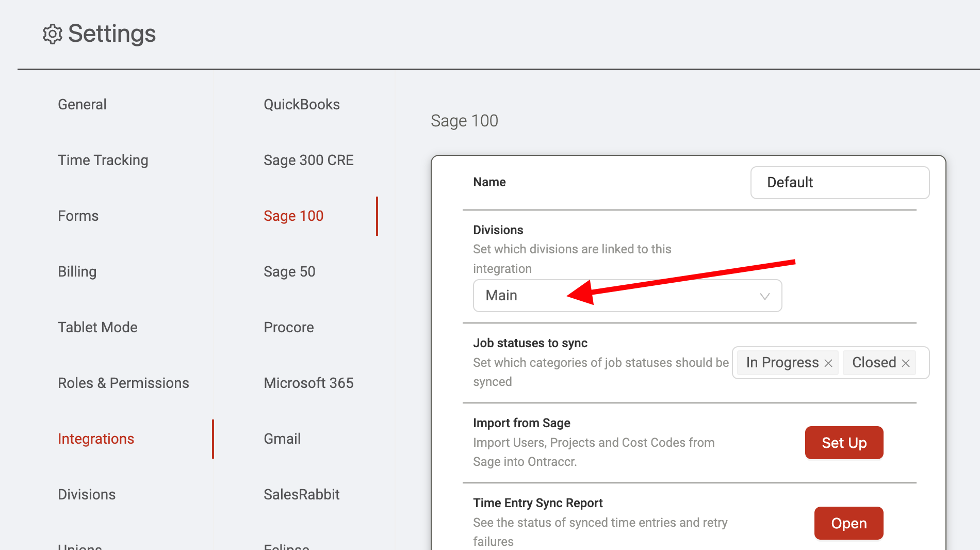Open the Microsoft 365 integration
The width and height of the screenshot is (980, 550).
coord(308,383)
